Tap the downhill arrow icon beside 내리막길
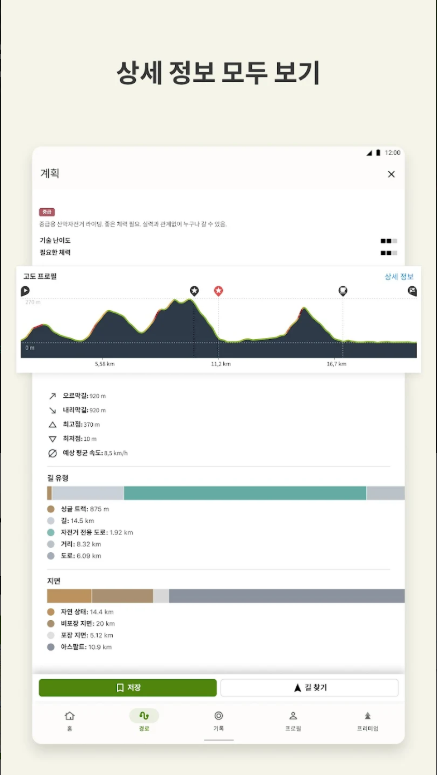 coord(52,410)
